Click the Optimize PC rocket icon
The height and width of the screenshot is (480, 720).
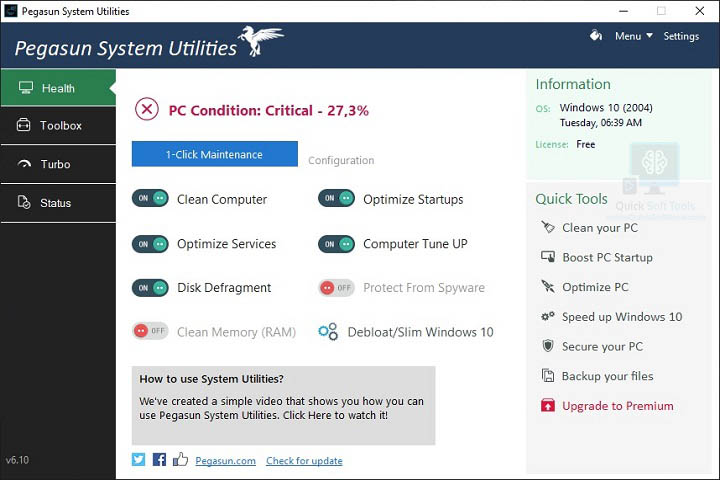coord(547,286)
